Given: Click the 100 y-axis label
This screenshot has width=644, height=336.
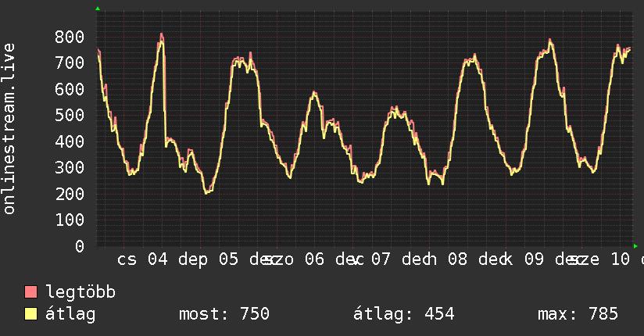Looking at the screenshot, I should (x=70, y=220).
